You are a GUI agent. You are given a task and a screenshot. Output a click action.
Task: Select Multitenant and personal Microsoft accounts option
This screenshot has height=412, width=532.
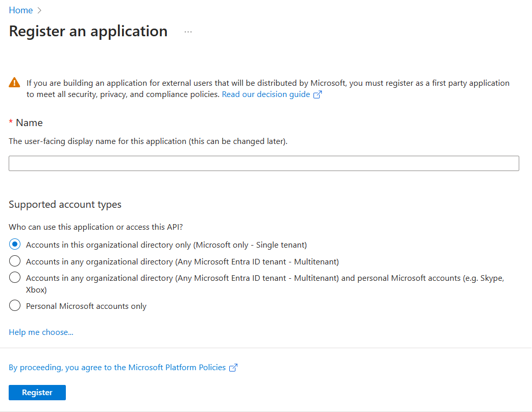[15, 277]
